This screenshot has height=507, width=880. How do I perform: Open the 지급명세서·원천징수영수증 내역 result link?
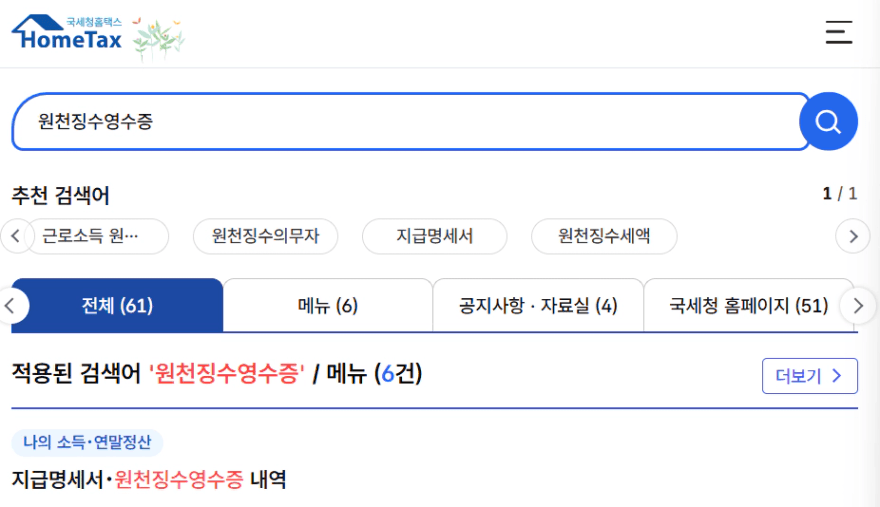click(x=149, y=479)
